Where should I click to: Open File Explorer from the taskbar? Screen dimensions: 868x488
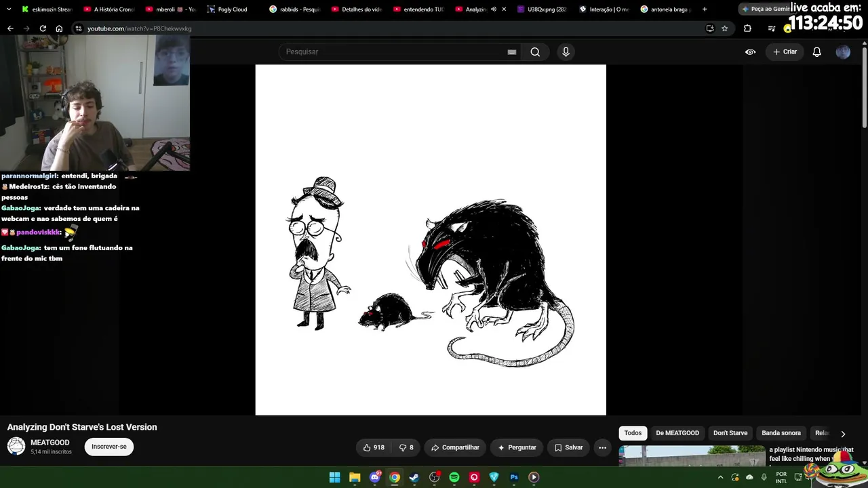pos(355,477)
